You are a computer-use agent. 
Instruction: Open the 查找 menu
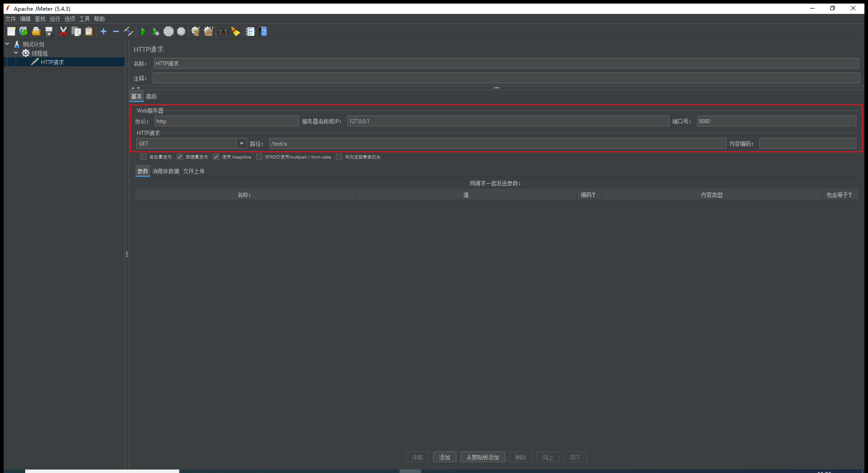[x=40, y=19]
